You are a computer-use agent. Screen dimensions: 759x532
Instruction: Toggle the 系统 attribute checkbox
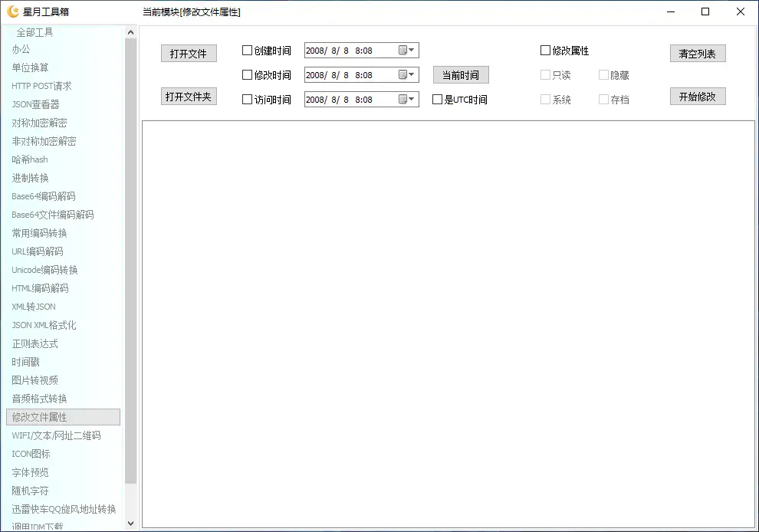point(545,99)
